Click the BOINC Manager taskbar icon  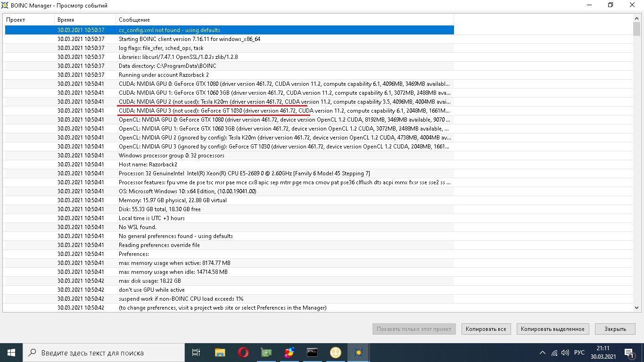[359, 353]
